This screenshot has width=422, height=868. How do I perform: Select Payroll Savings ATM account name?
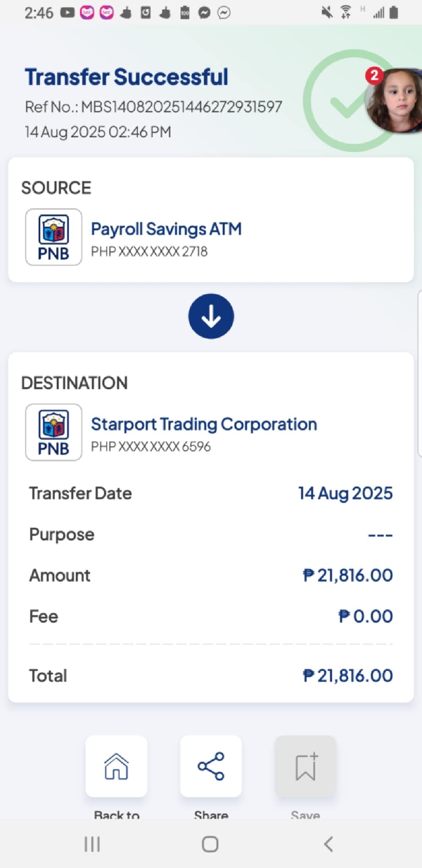166,229
